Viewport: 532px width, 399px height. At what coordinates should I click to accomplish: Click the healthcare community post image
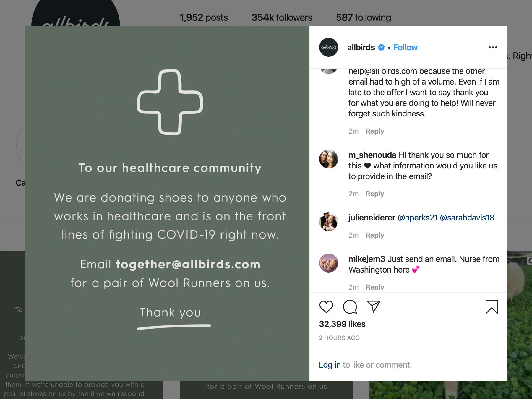click(x=167, y=203)
